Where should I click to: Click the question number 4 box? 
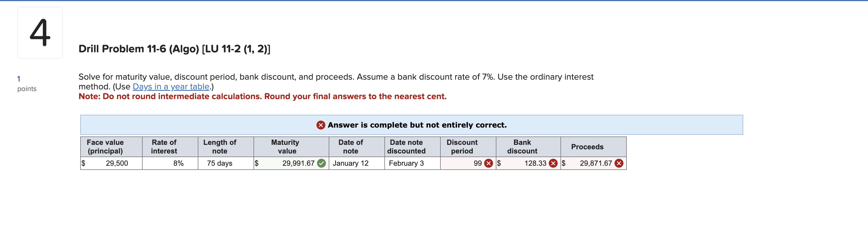(x=40, y=32)
